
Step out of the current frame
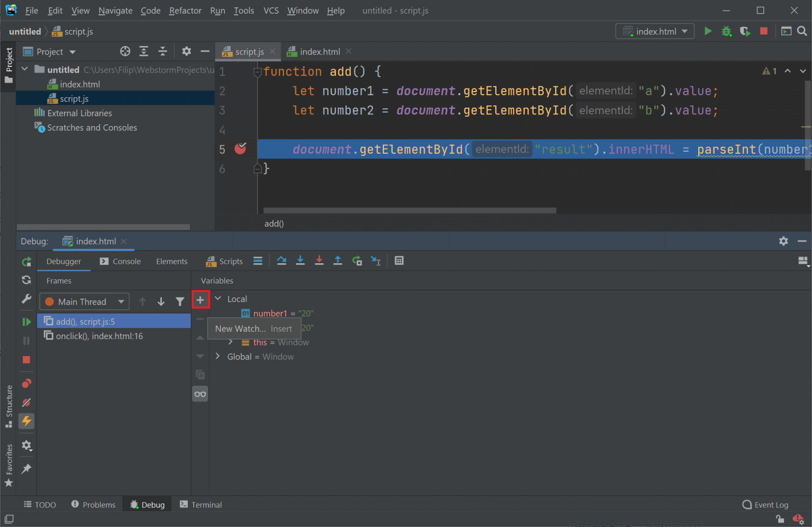pyautogui.click(x=337, y=261)
